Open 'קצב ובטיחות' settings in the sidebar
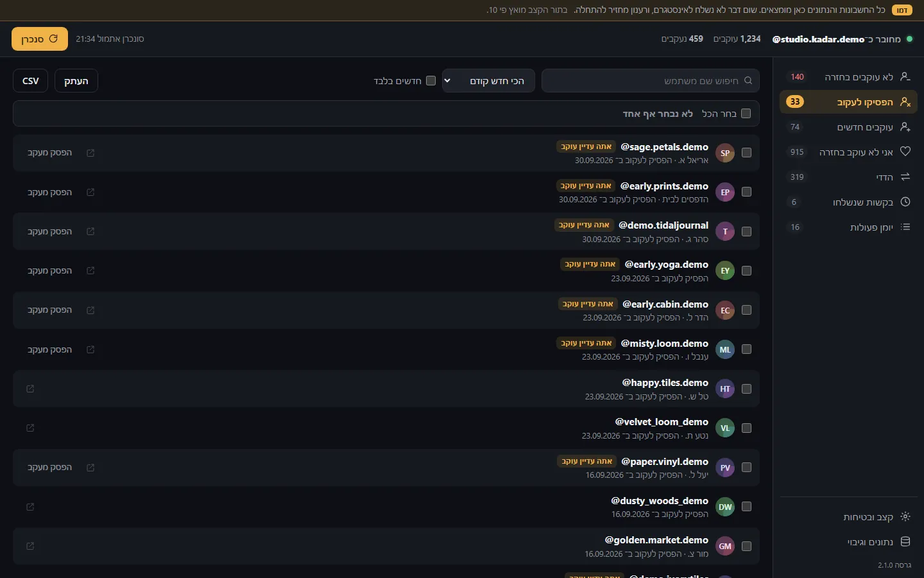Image resolution: width=924 pixels, height=578 pixels. pyautogui.click(x=848, y=517)
